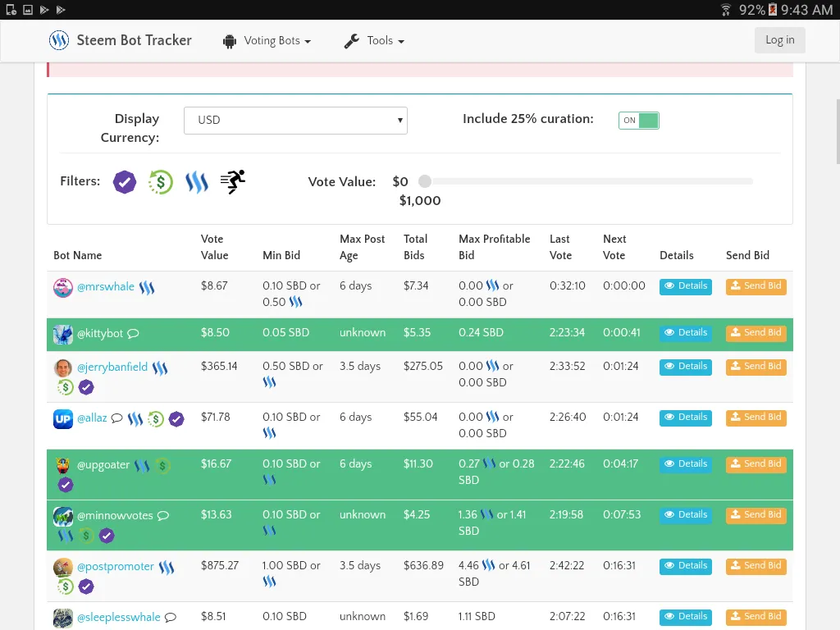Open Details for @allaz
The height and width of the screenshot is (630, 840).
point(686,418)
